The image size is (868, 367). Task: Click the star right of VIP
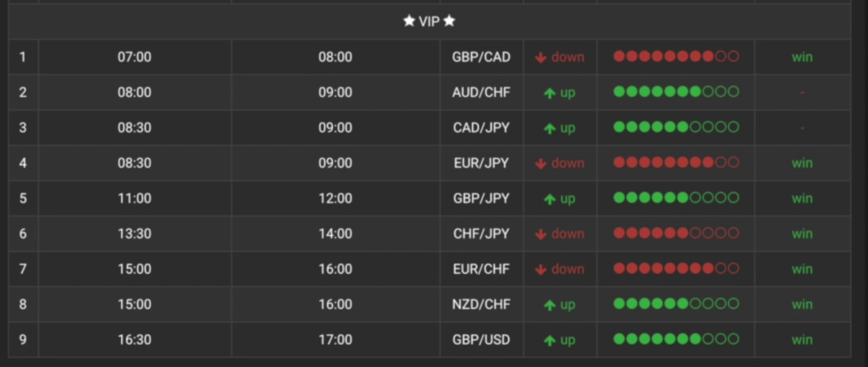449,21
